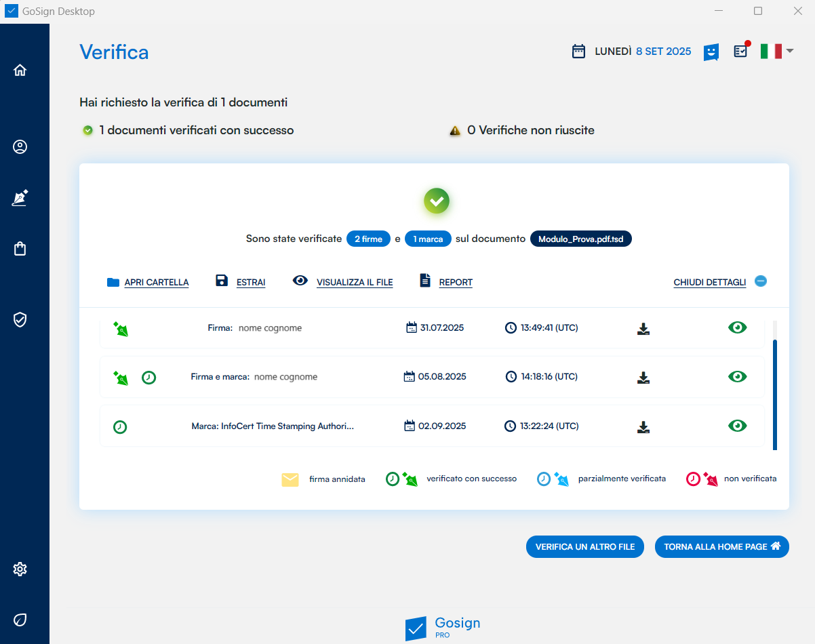
Task: View details of 31.07.2025 signature
Action: 737,328
